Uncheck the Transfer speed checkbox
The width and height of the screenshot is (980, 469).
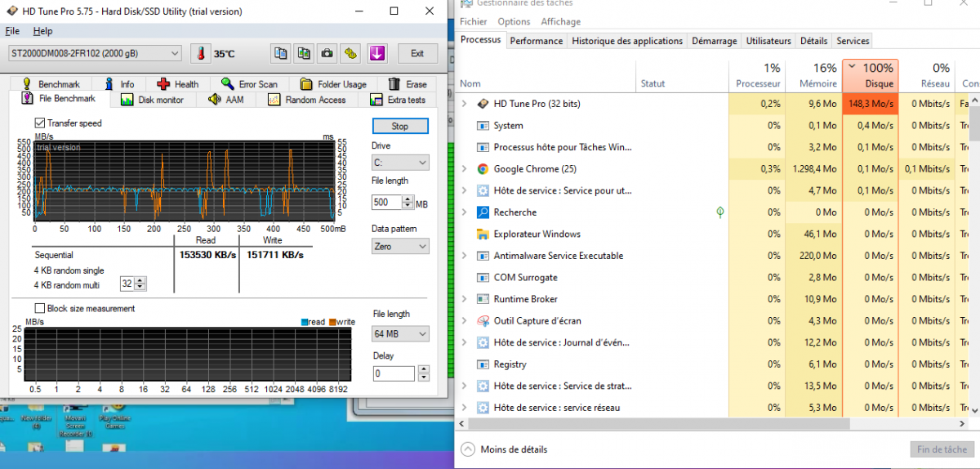(x=40, y=123)
